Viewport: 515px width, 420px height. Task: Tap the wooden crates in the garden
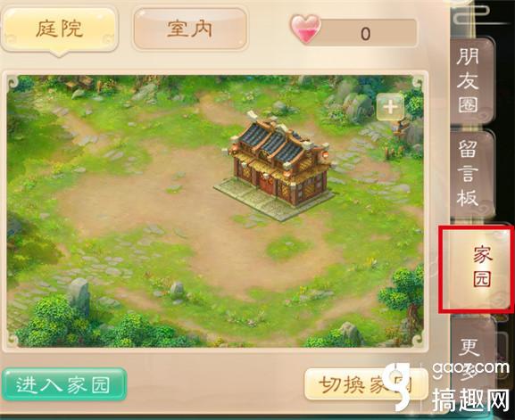[79, 83]
